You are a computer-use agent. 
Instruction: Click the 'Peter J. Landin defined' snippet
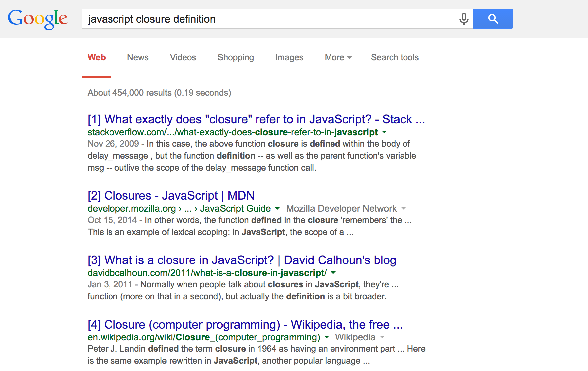[x=257, y=355]
